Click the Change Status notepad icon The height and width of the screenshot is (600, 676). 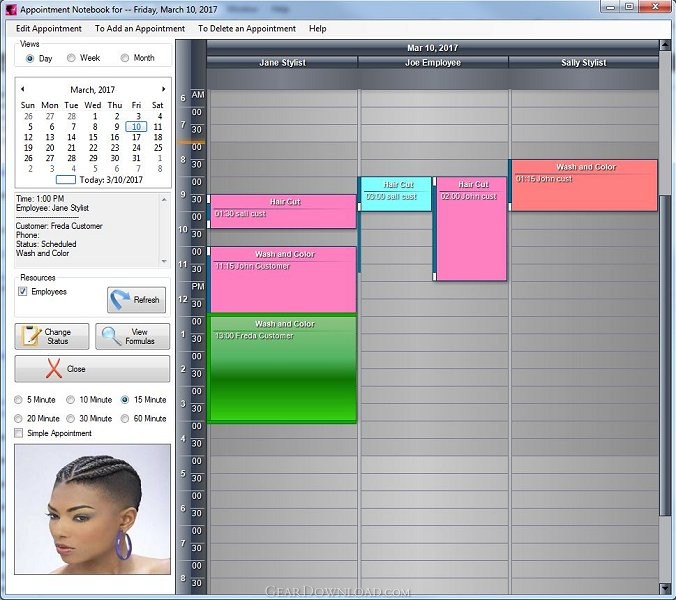pos(31,336)
